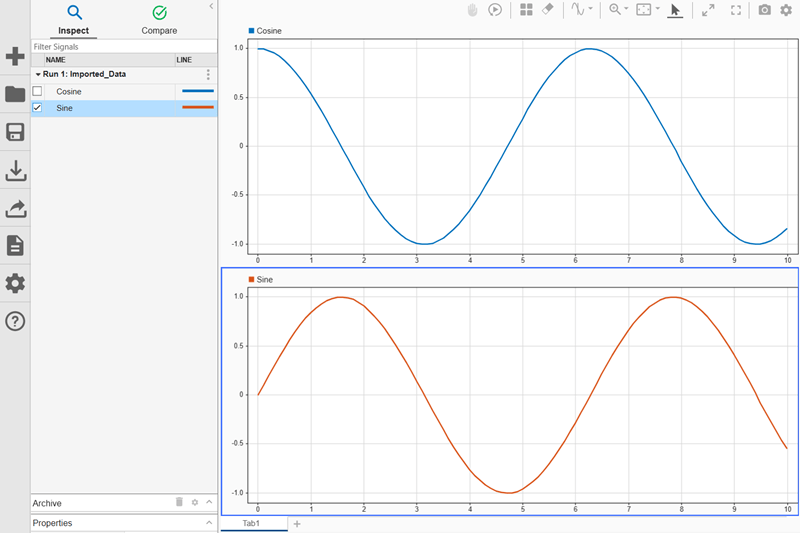This screenshot has height=533, width=800.
Task: Click the Filter Signals input field
Action: click(124, 46)
